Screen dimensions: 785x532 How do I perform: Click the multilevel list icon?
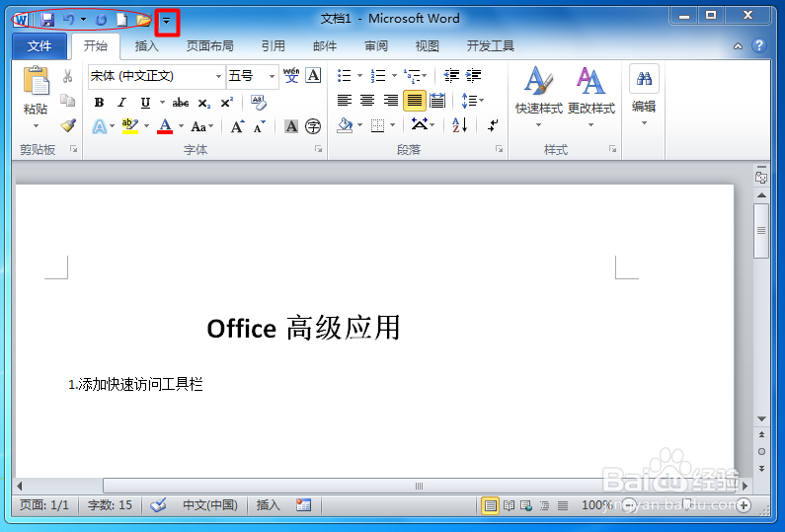pos(413,76)
